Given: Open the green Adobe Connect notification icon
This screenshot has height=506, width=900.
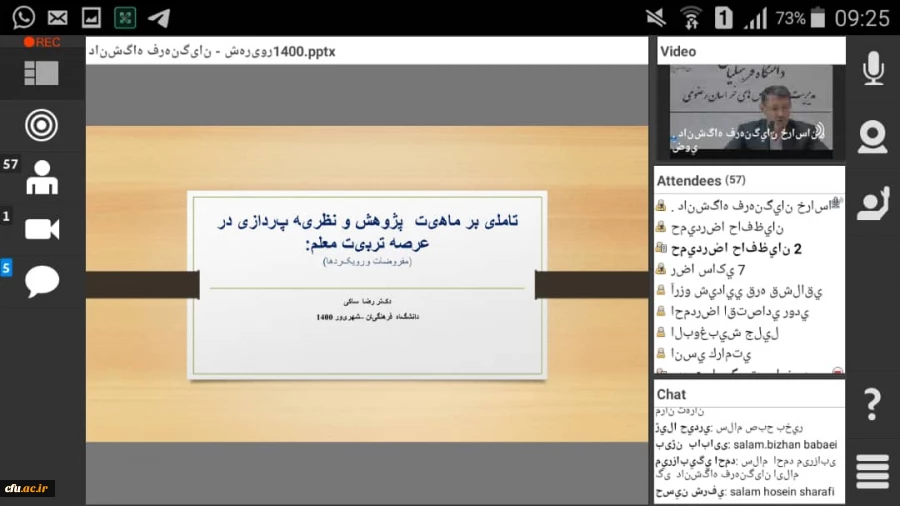Looking at the screenshot, I should [x=125, y=18].
